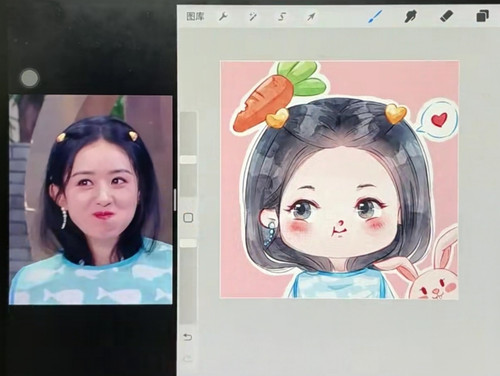Redo the last undone stroke

click(188, 358)
